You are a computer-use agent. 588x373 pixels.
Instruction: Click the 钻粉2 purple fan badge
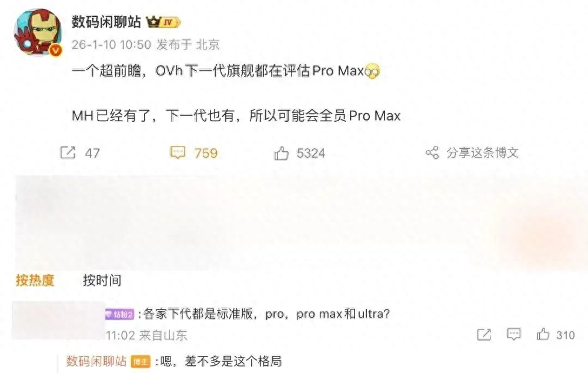pos(119,314)
